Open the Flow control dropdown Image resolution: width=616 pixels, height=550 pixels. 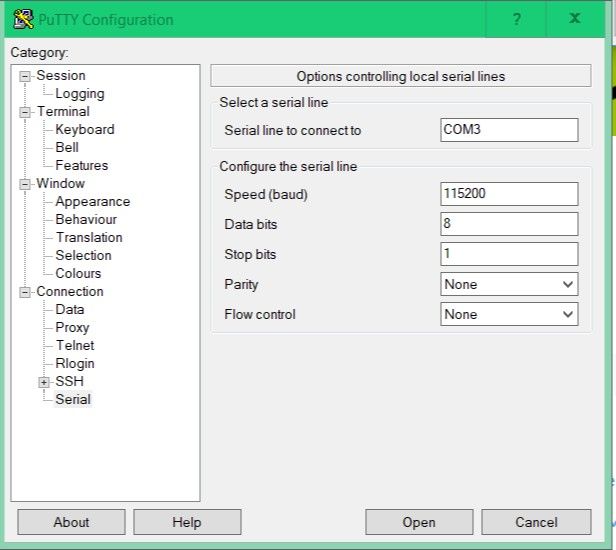509,314
